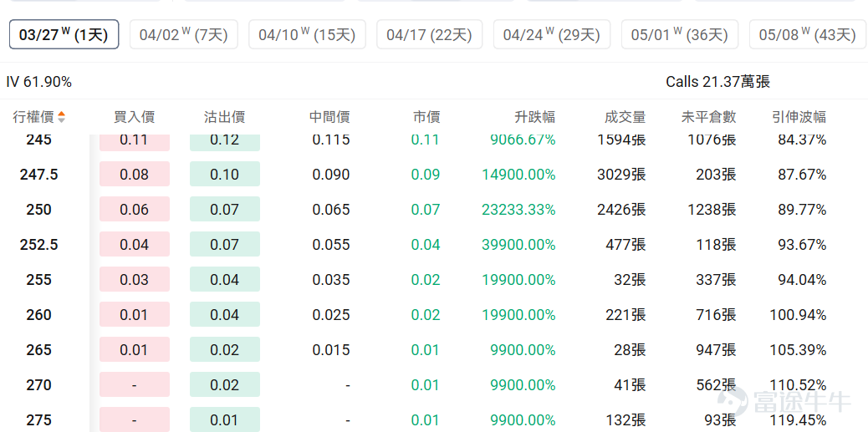Click bid price 0.06 for strike 250
868x432 pixels.
click(x=135, y=210)
